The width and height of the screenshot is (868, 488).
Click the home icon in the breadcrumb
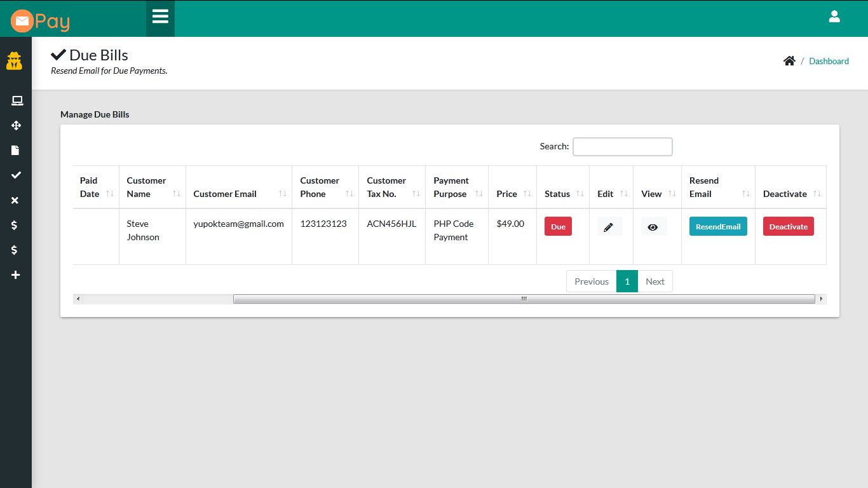(789, 60)
